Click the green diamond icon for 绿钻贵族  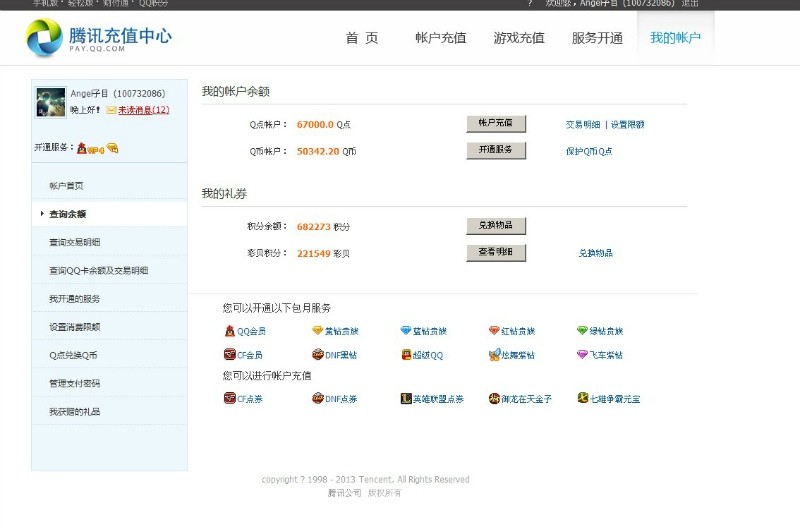coord(582,331)
